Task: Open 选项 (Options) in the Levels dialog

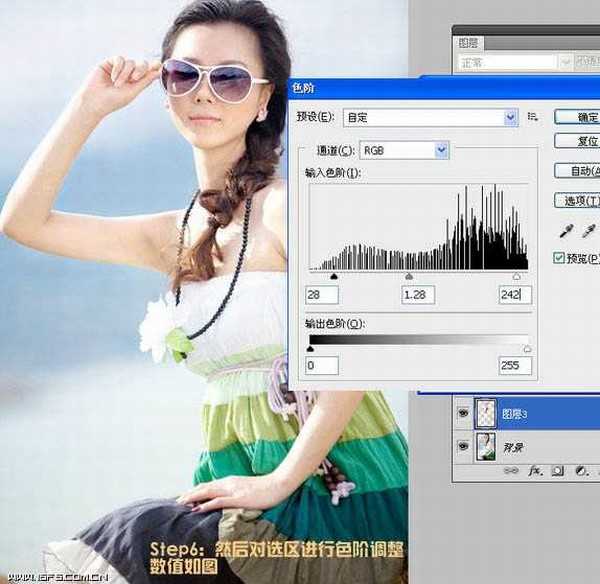Action: (578, 201)
